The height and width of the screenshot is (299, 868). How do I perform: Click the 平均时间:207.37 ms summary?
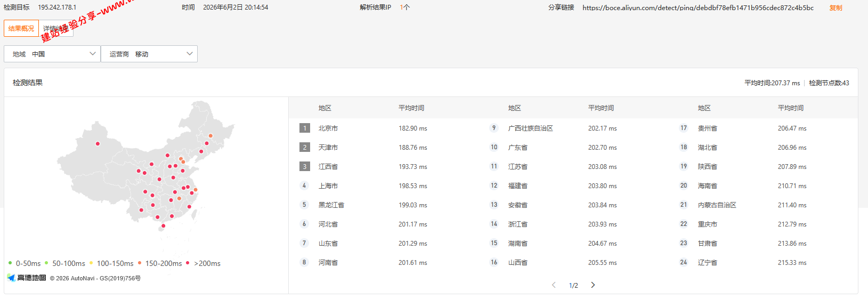coord(772,83)
